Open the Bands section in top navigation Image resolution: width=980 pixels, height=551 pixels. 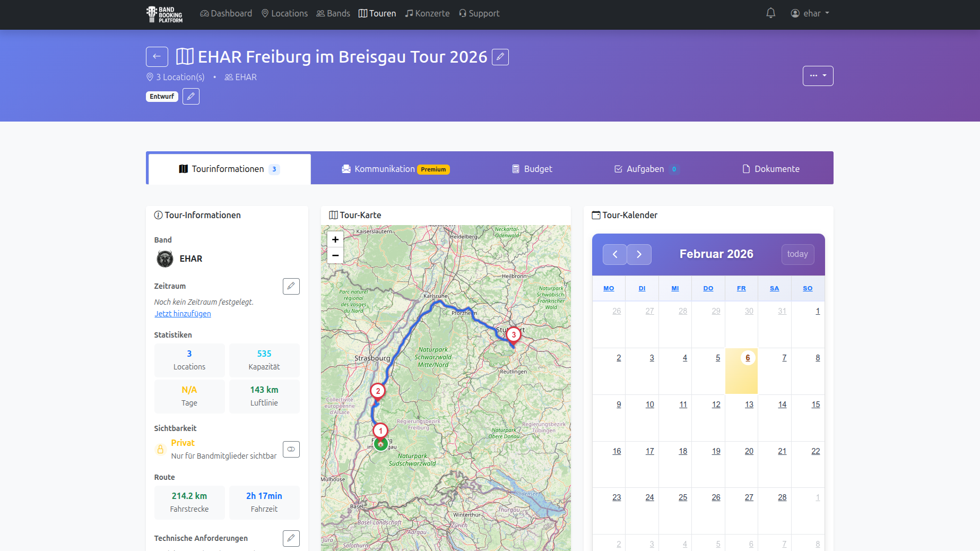333,13
